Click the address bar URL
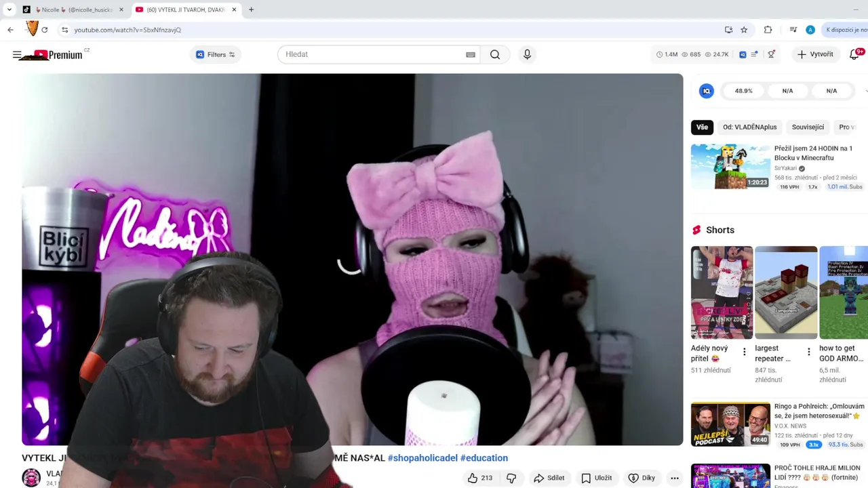 (127, 30)
